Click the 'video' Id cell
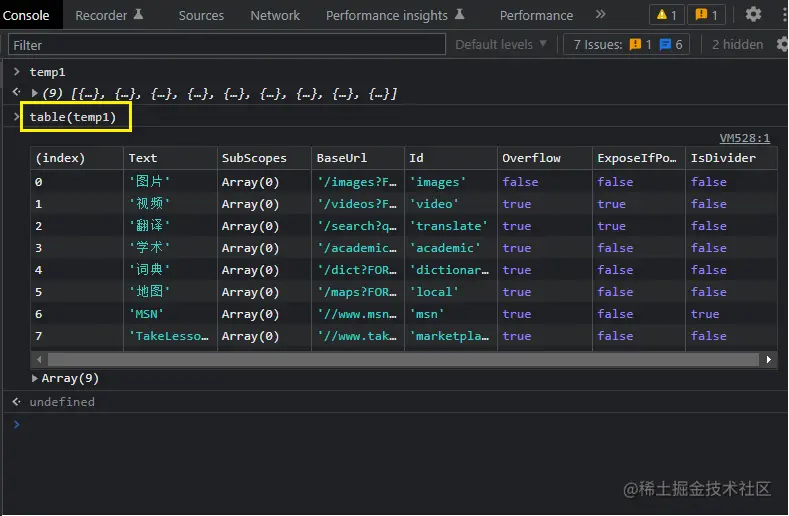The width and height of the screenshot is (789, 516). pos(451,204)
